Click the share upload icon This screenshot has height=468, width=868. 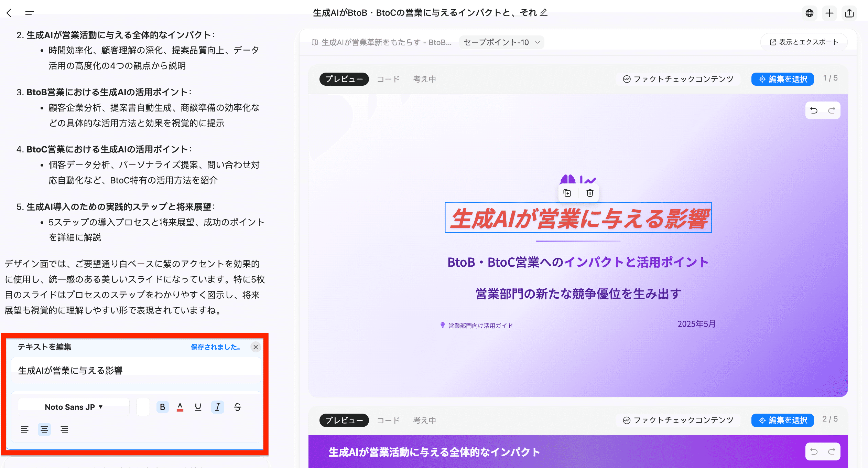point(849,13)
